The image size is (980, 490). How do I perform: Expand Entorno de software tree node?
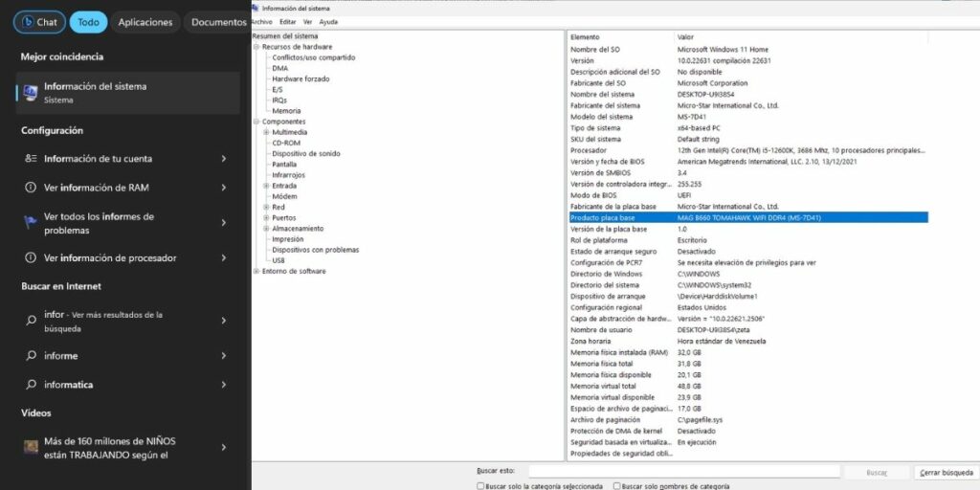[x=256, y=271]
